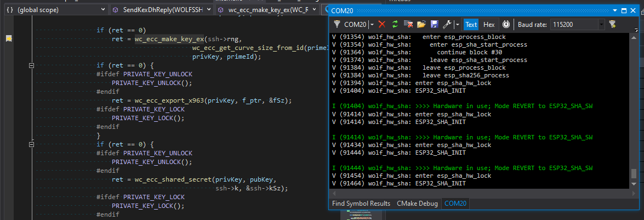Click the COM20 vertical scrollbar up arrow
Image resolution: width=644 pixels, height=220 pixels.
634,37
